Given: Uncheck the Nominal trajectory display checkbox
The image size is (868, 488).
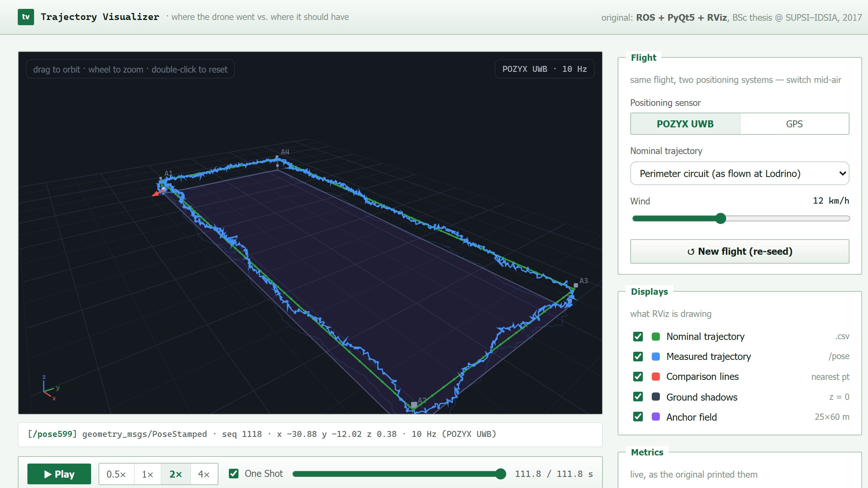Looking at the screenshot, I should coord(638,337).
